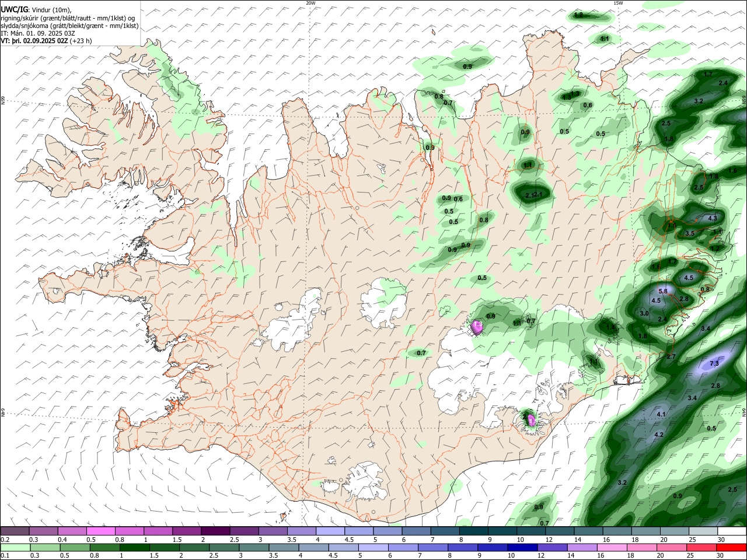Click the 'rigning/skúrir' legend description line

click(68, 17)
